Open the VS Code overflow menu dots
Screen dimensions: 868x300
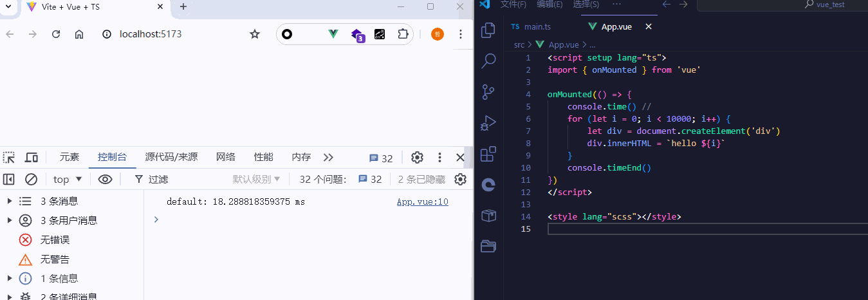click(x=616, y=5)
